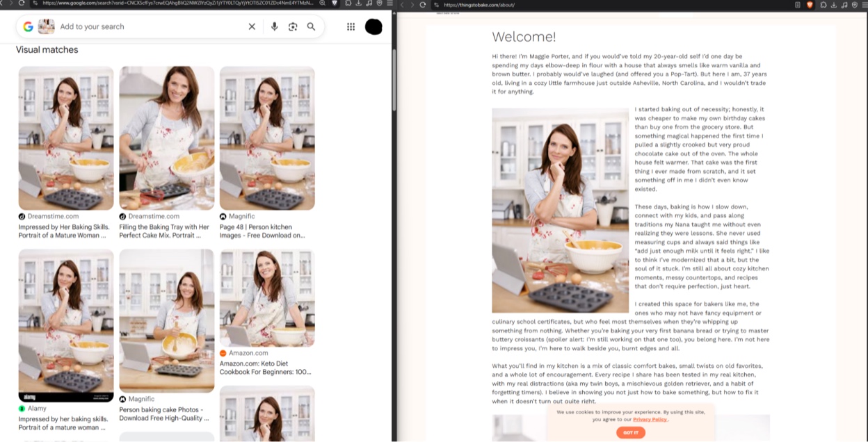This screenshot has width=868, height=442.
Task: Click the Google logo in search box
Action: 28,26
